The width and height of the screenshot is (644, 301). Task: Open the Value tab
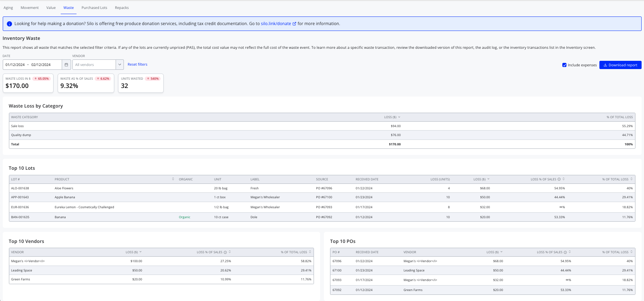[51, 8]
